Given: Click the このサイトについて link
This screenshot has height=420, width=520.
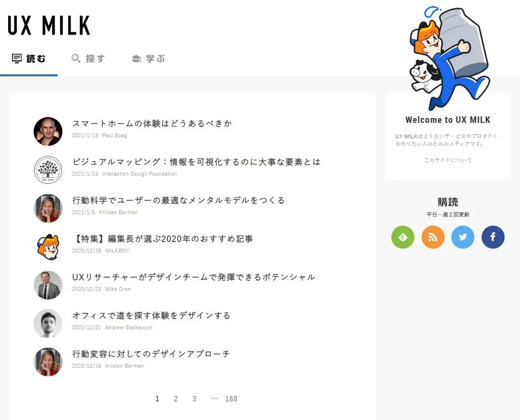Looking at the screenshot, I should (x=447, y=160).
